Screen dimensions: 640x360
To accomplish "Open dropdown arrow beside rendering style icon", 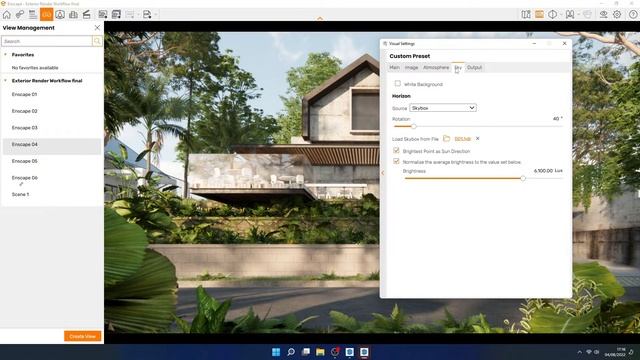I will pos(561,15).
